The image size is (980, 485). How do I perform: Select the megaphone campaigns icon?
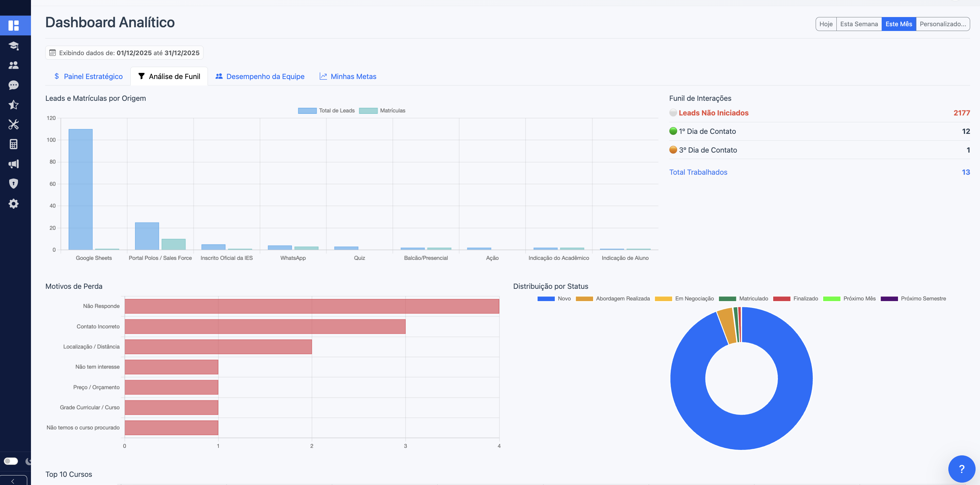(14, 164)
